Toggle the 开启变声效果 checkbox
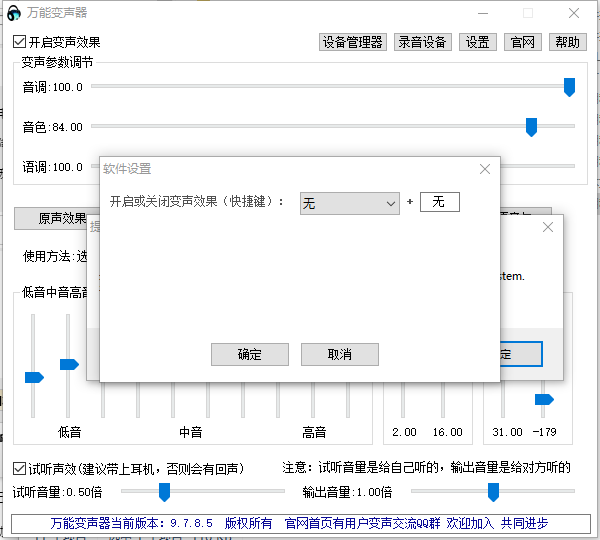Image resolution: width=600 pixels, height=540 pixels. point(20,42)
